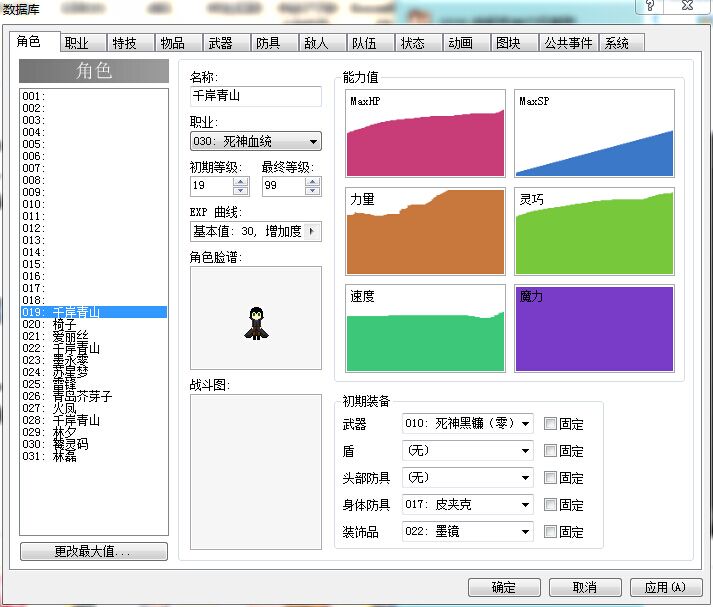This screenshot has height=607, width=713.
Task: Select empty character slot 010
Action: pyautogui.click(x=94, y=204)
